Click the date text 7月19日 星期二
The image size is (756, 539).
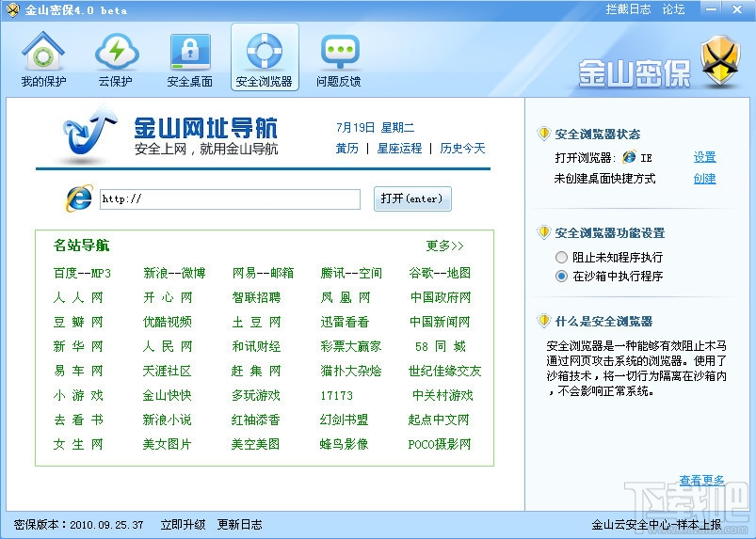375,128
